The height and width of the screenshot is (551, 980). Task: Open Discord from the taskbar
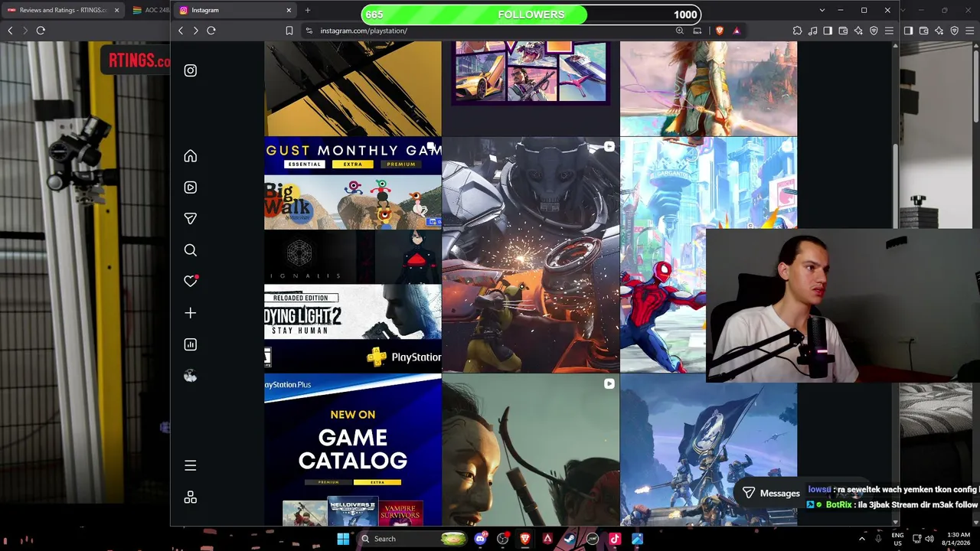pos(480,539)
